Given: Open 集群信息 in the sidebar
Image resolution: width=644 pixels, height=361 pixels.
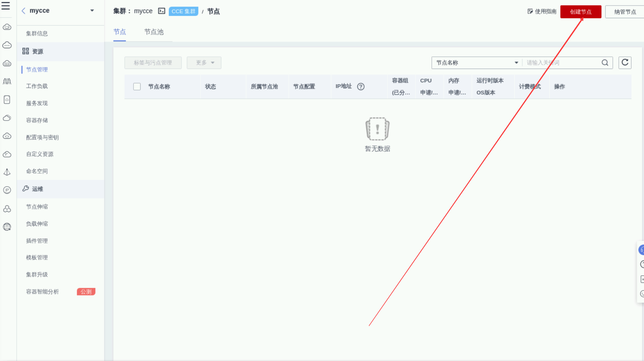Looking at the screenshot, I should pos(37,33).
